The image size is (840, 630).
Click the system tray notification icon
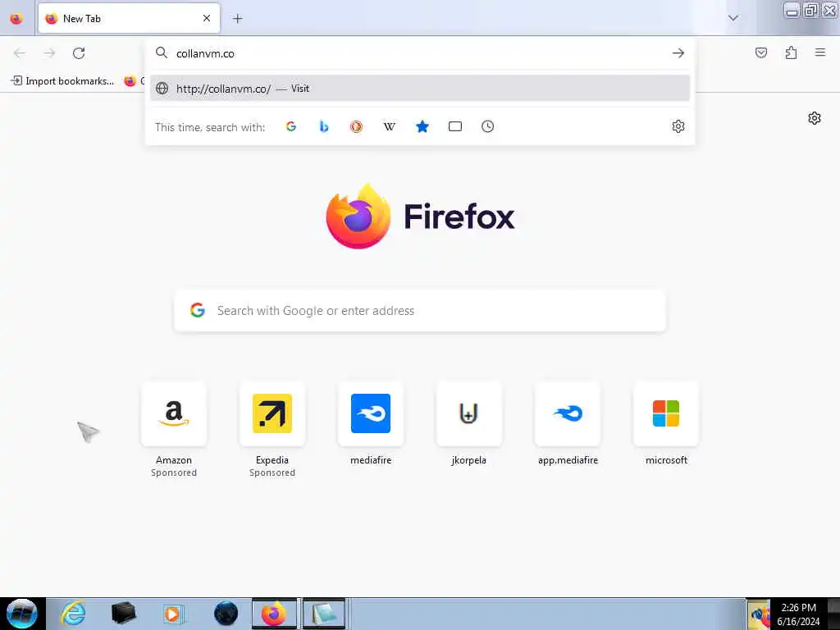point(759,614)
